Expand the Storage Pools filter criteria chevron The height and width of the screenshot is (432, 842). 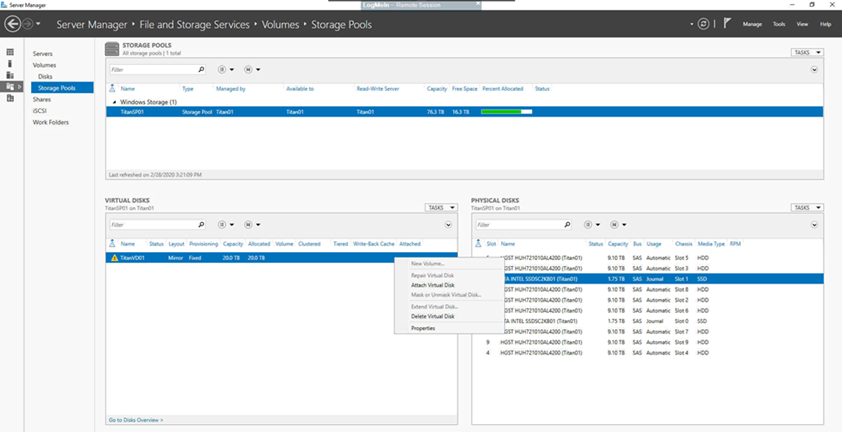(815, 69)
